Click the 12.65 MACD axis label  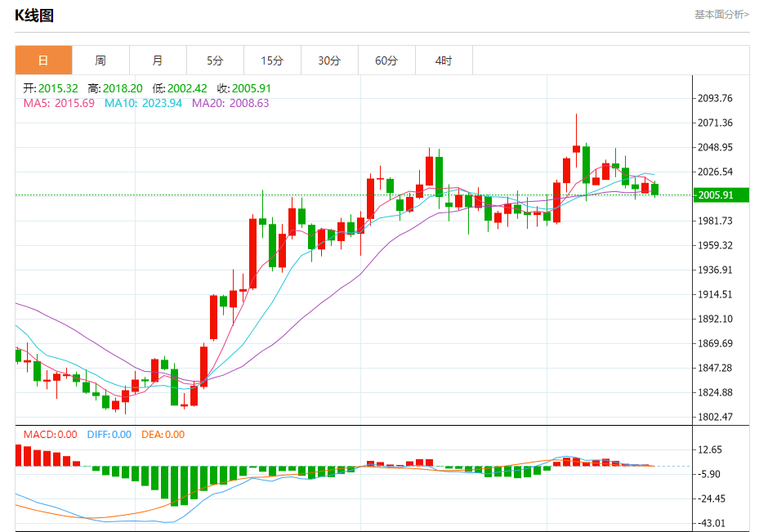[x=710, y=449]
